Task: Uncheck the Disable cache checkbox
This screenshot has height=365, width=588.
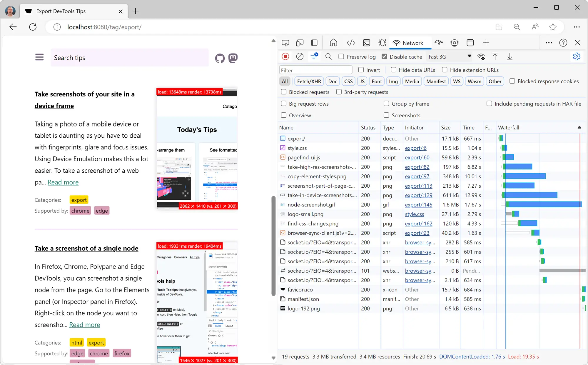Action: 384,56
